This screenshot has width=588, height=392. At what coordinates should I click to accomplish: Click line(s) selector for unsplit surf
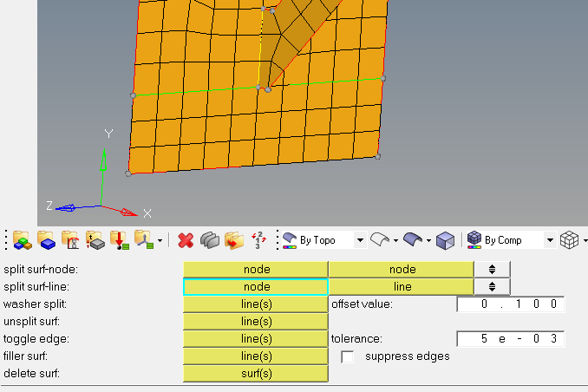click(256, 322)
